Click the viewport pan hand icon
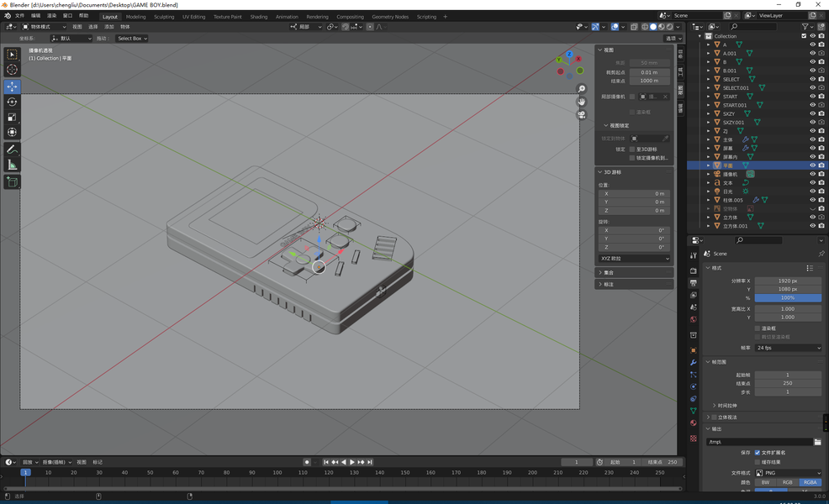Image resolution: width=829 pixels, height=504 pixels. point(582,102)
